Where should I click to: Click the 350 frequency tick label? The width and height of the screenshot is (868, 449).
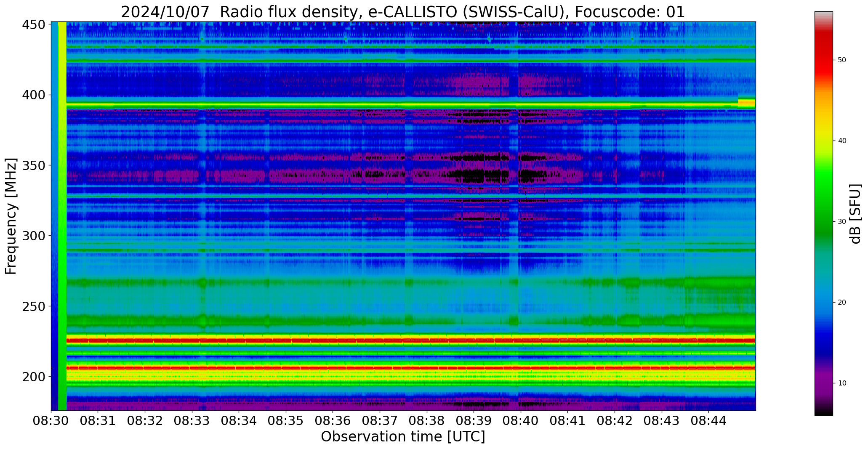(34, 165)
